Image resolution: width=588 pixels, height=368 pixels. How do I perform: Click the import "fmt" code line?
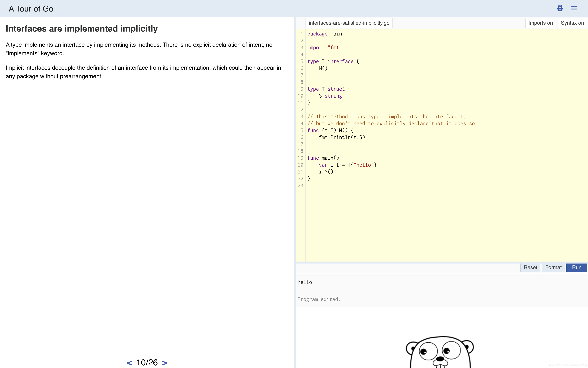324,48
